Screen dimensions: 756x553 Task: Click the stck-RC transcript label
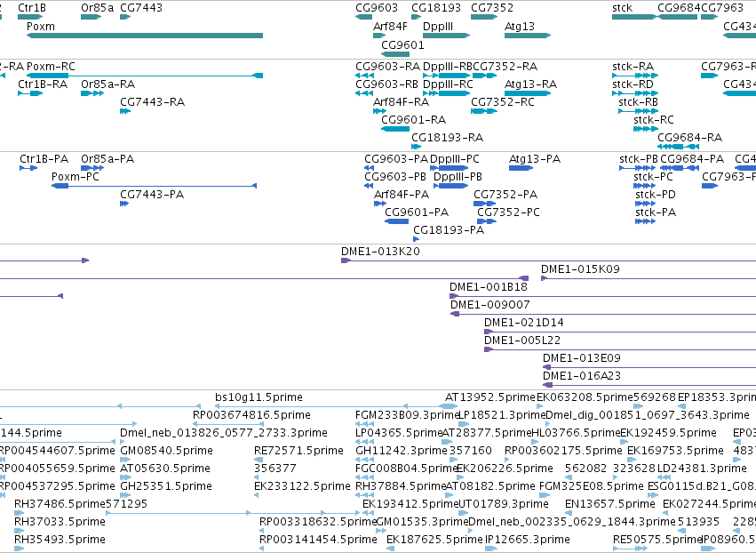[654, 120]
